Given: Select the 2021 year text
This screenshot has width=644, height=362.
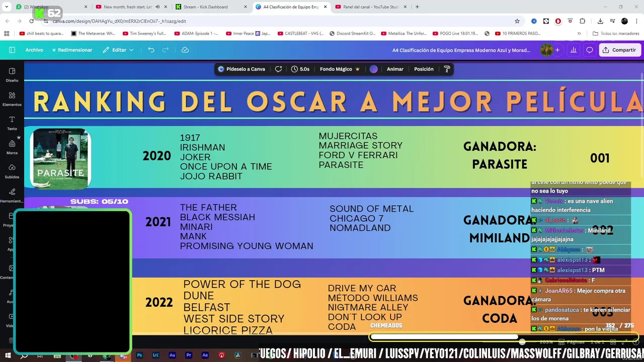Looking at the screenshot, I should click(158, 222).
